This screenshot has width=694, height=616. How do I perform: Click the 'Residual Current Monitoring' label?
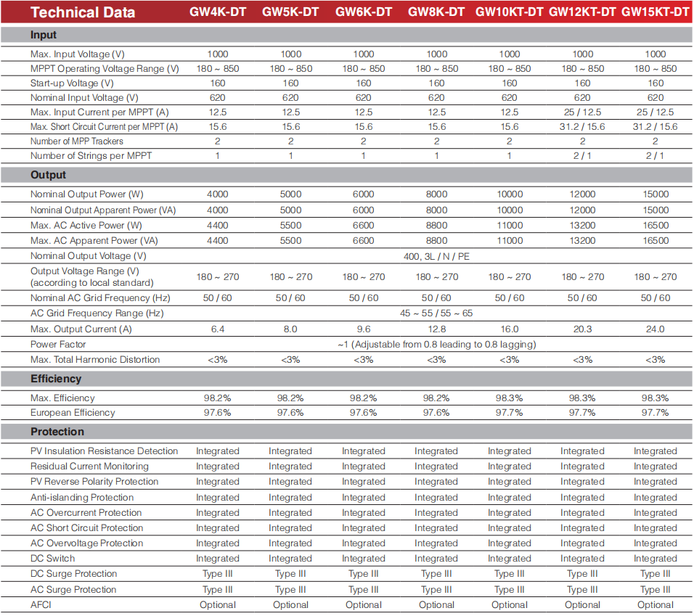point(89,467)
